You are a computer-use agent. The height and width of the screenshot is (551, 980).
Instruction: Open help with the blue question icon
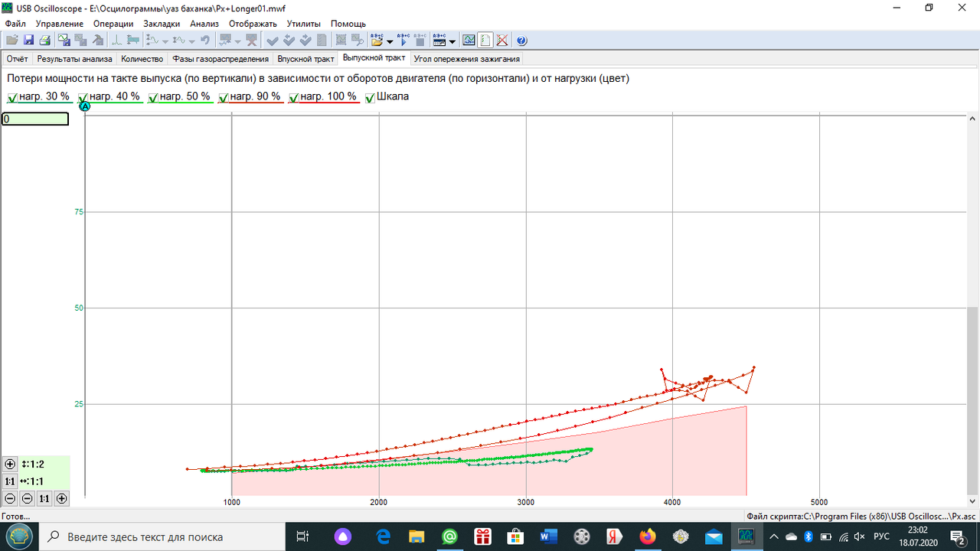click(521, 40)
